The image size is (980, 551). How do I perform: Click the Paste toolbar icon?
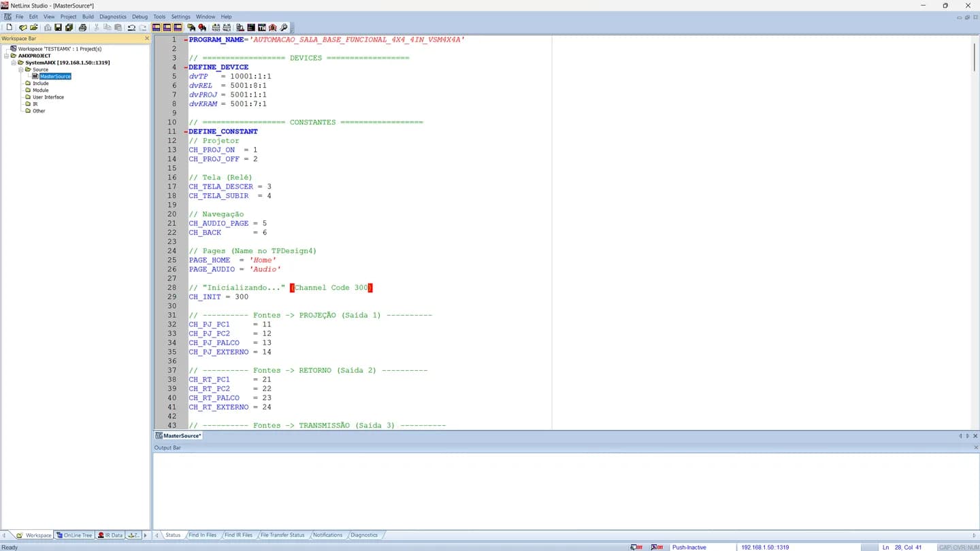click(118, 27)
